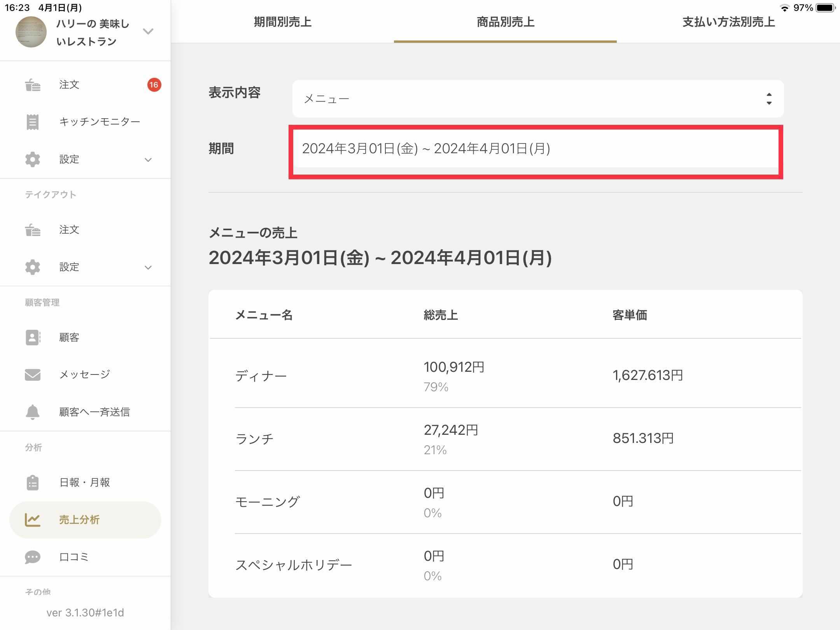The height and width of the screenshot is (630, 840).
Task: Click the gear icon for 設定 under テイクアウト
Action: [33, 267]
